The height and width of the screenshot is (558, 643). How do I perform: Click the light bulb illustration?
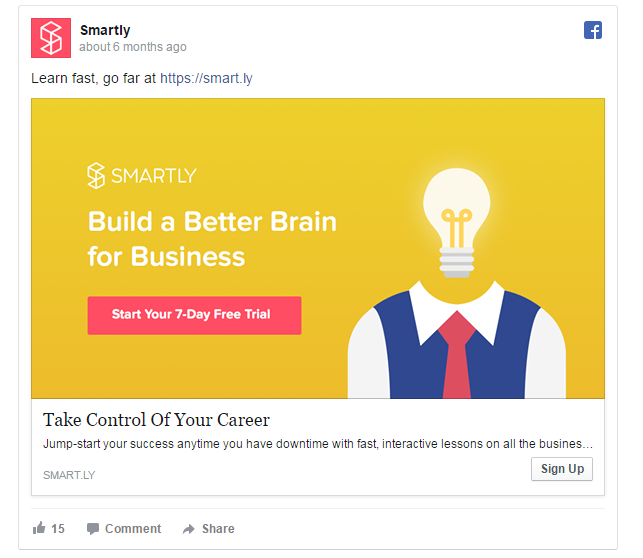click(x=457, y=222)
